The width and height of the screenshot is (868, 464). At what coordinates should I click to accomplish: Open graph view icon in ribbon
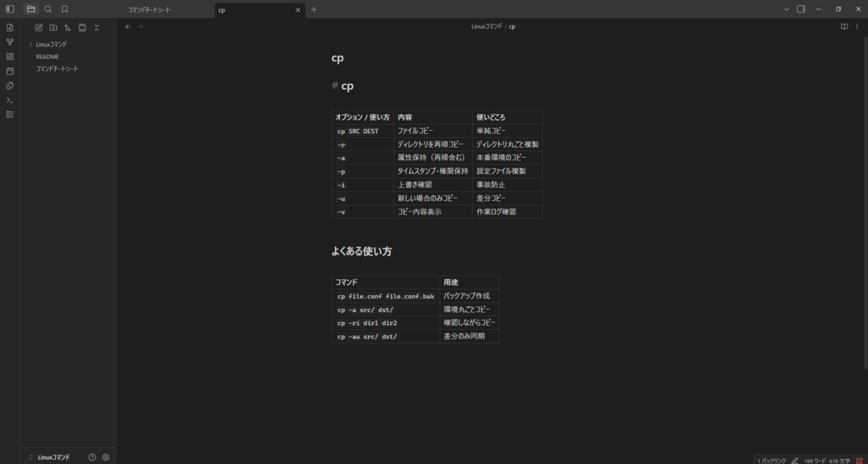tap(10, 42)
